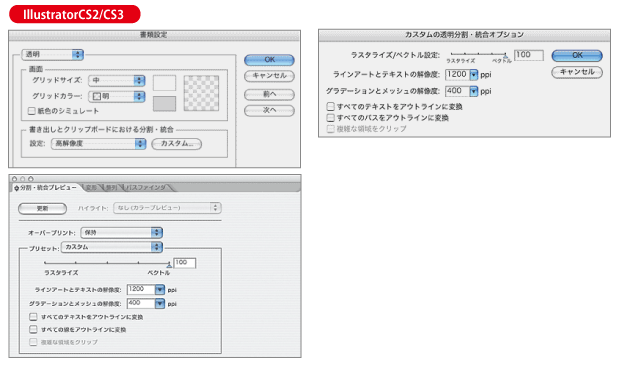Click キャンセル in the 書類設定 dialog
Screen dimensions: 622x368
coord(269,76)
